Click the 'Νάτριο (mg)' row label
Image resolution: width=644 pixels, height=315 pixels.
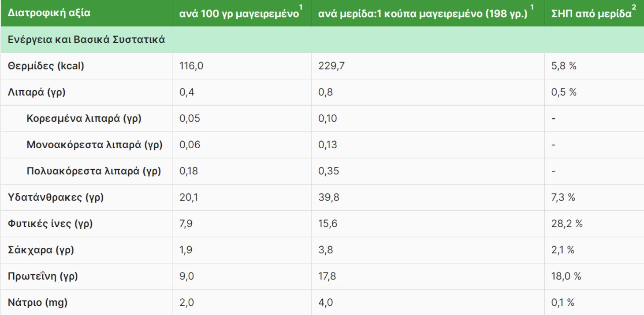pos(38,302)
